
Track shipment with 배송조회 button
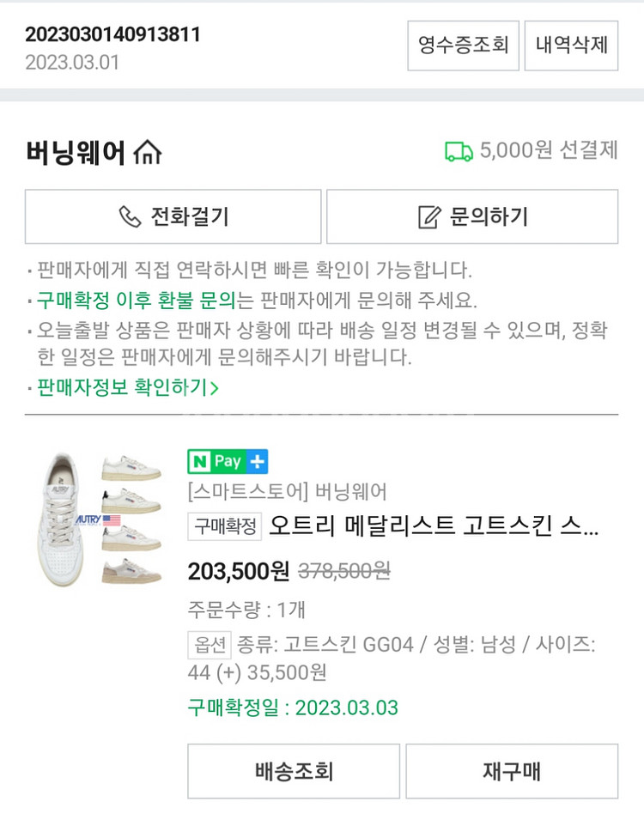[294, 771]
